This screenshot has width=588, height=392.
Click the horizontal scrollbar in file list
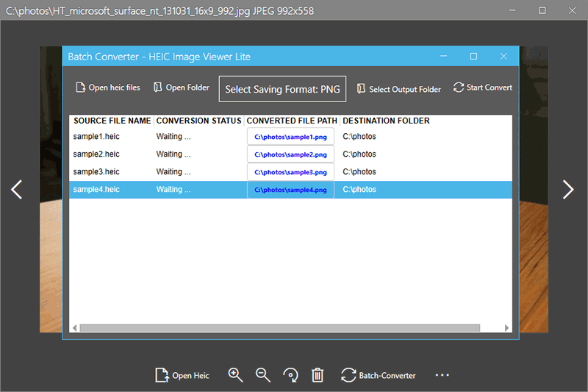tap(279, 328)
